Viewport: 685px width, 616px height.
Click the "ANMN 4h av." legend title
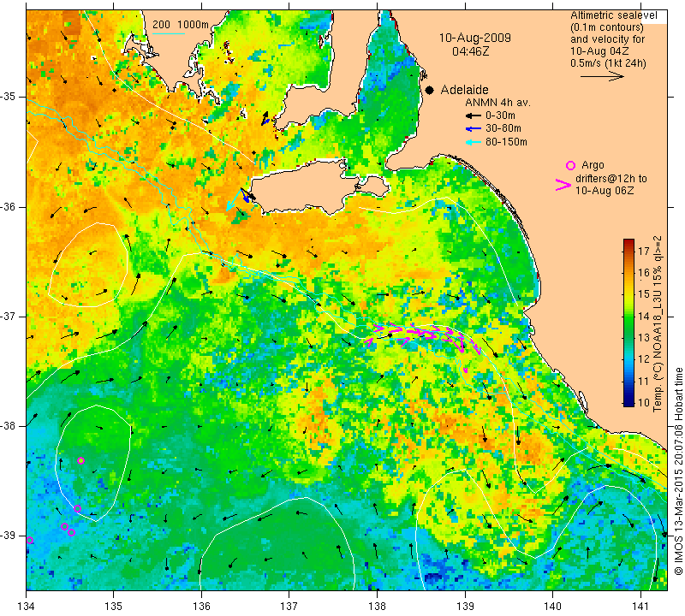coord(497,103)
